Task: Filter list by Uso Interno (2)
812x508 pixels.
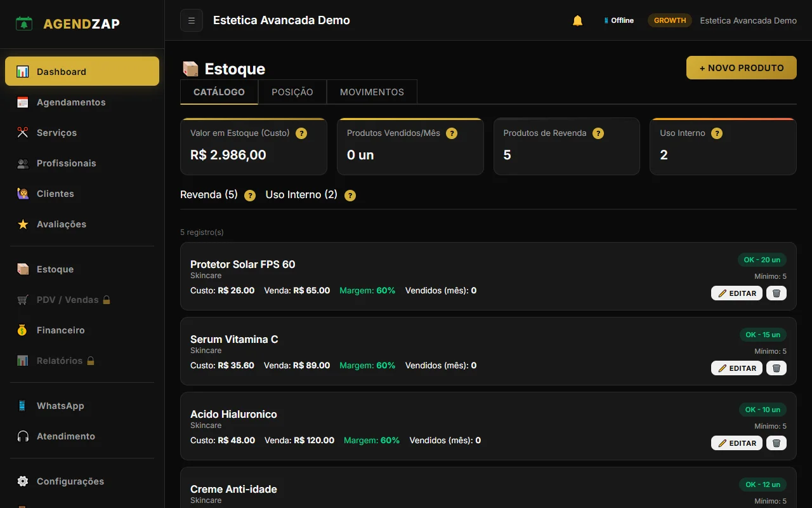Action: coord(301,195)
